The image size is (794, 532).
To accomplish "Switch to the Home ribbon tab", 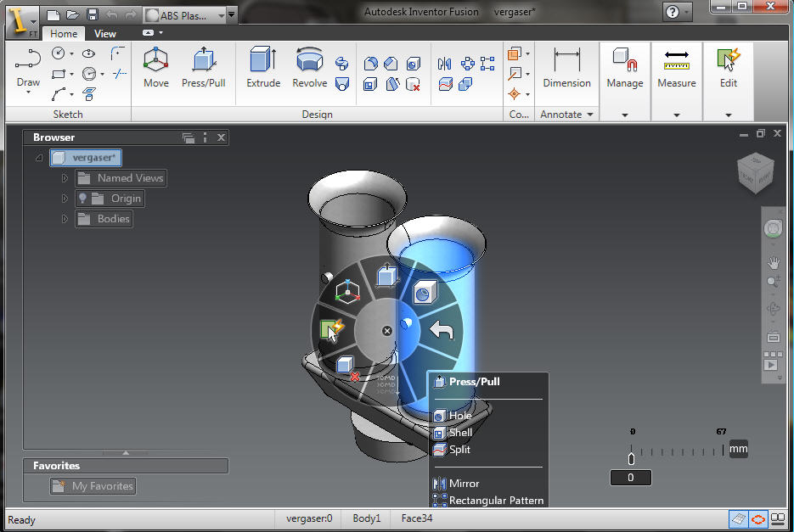I will point(64,33).
